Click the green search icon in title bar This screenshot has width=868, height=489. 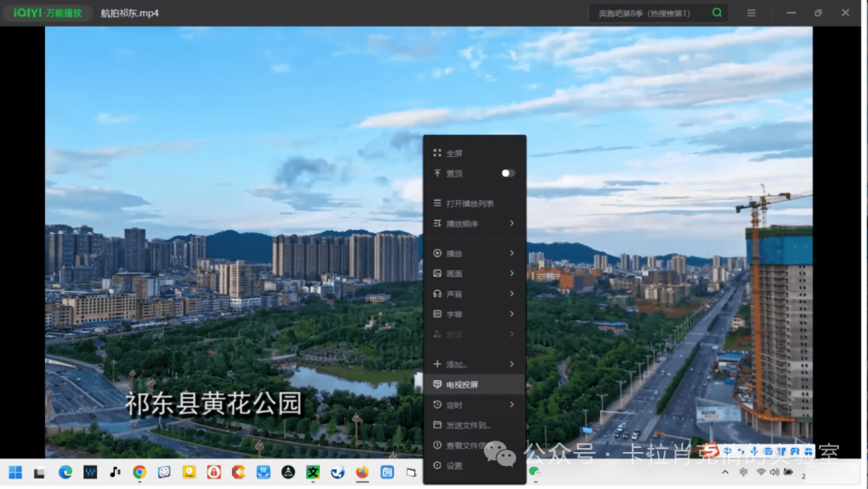click(x=717, y=13)
